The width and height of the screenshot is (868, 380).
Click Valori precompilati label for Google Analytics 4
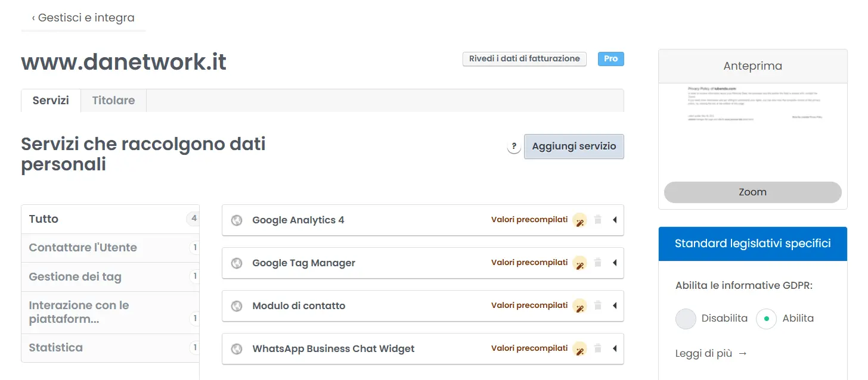[x=529, y=220]
